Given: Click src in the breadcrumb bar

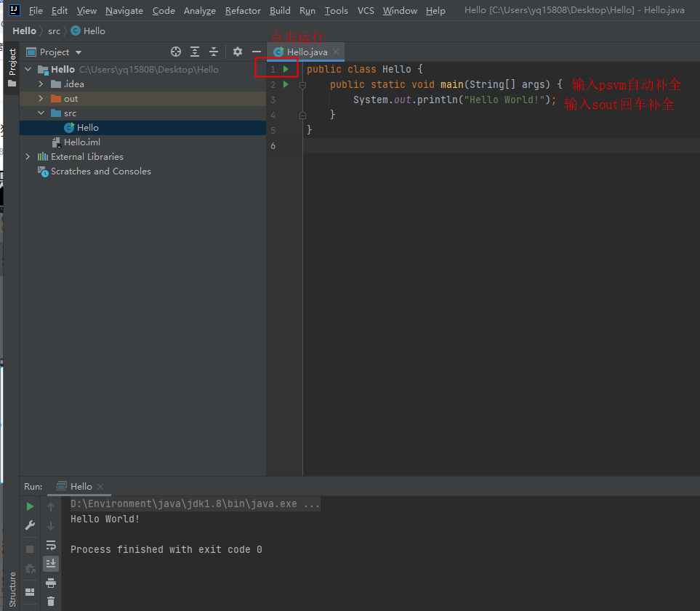Looking at the screenshot, I should click(54, 31).
